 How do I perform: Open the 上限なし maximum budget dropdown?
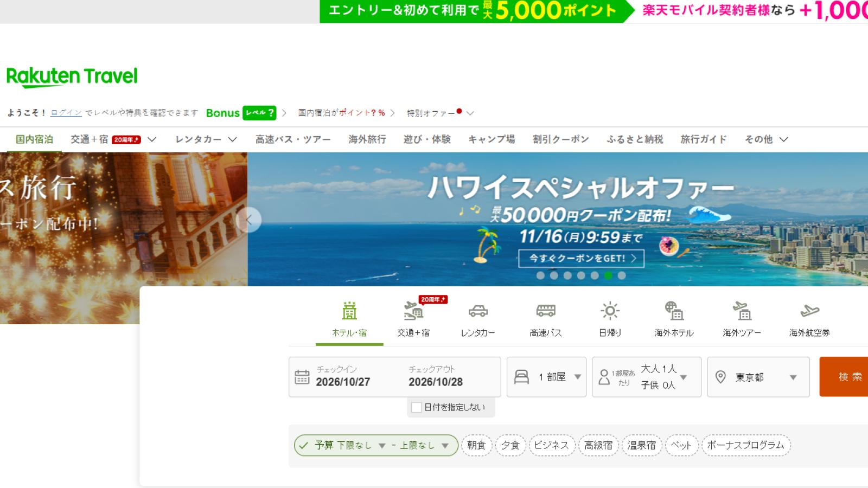click(424, 445)
